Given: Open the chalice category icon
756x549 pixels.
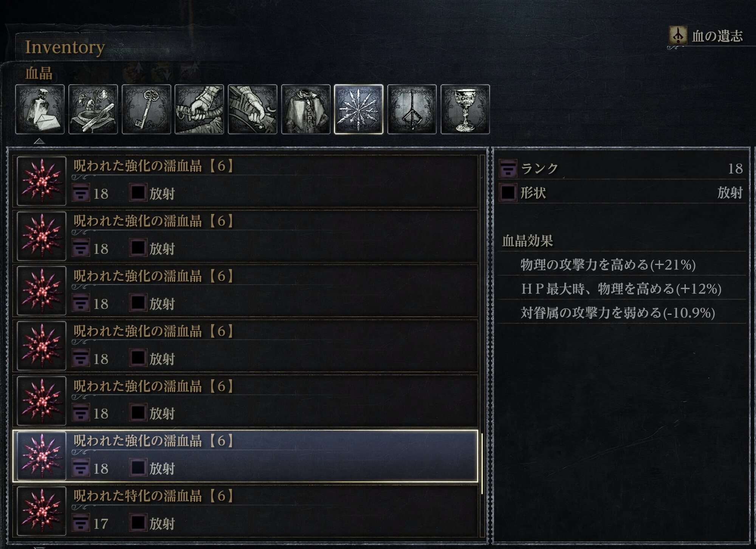Looking at the screenshot, I should pos(465,109).
